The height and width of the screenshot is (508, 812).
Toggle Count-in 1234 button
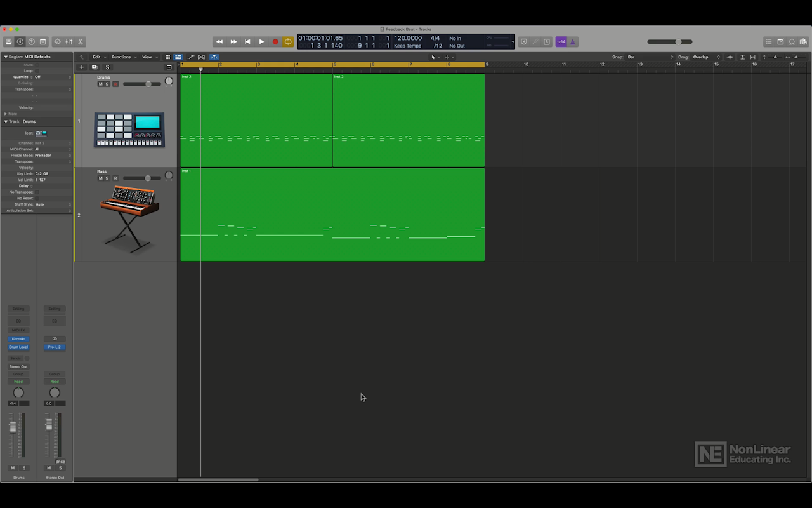tap(561, 42)
